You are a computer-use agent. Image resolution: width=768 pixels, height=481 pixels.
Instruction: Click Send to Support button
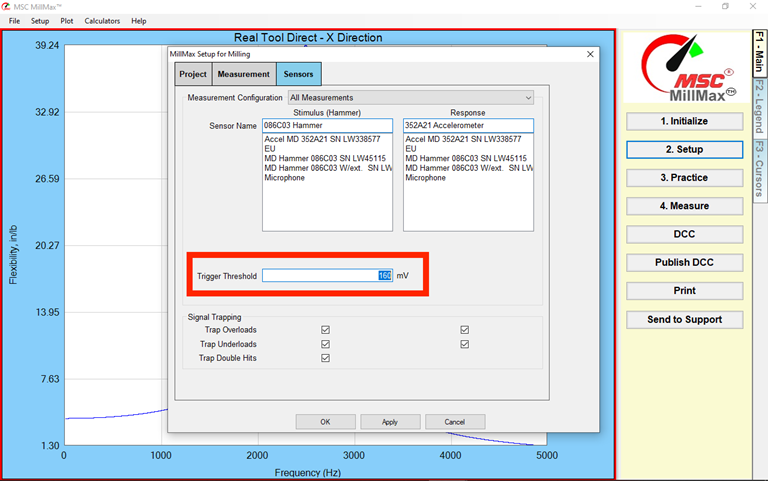[684, 320]
